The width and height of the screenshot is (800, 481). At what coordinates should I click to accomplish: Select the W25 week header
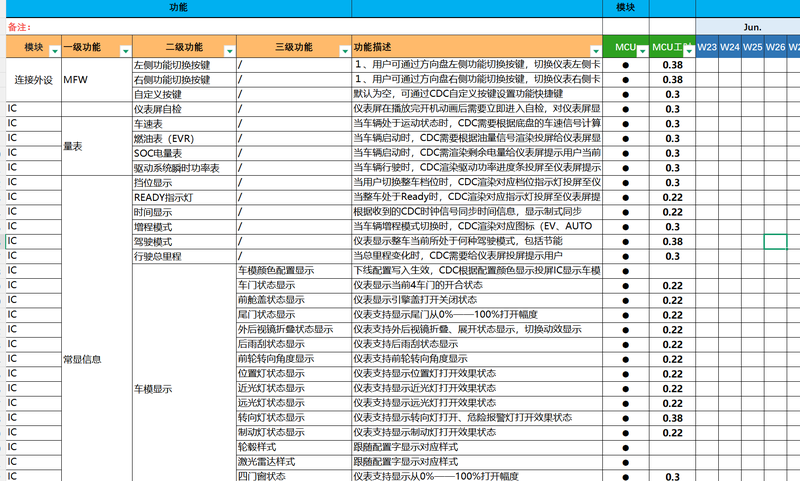coord(753,47)
